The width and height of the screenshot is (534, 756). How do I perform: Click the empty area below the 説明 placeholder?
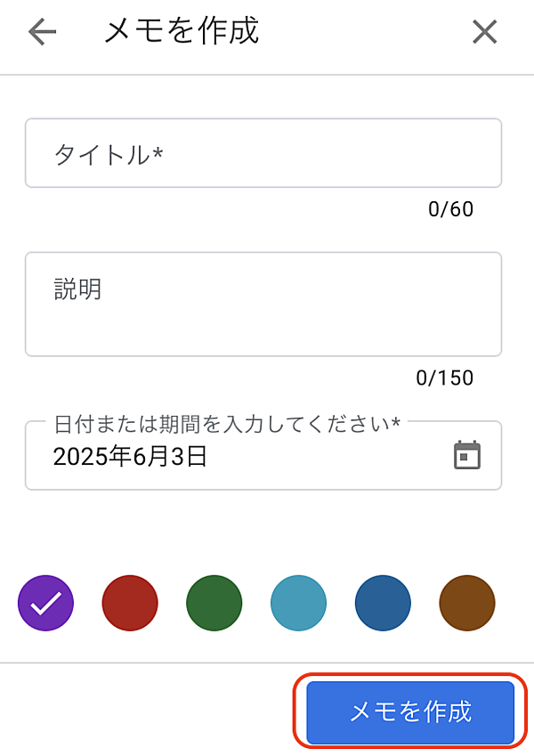[x=263, y=328]
